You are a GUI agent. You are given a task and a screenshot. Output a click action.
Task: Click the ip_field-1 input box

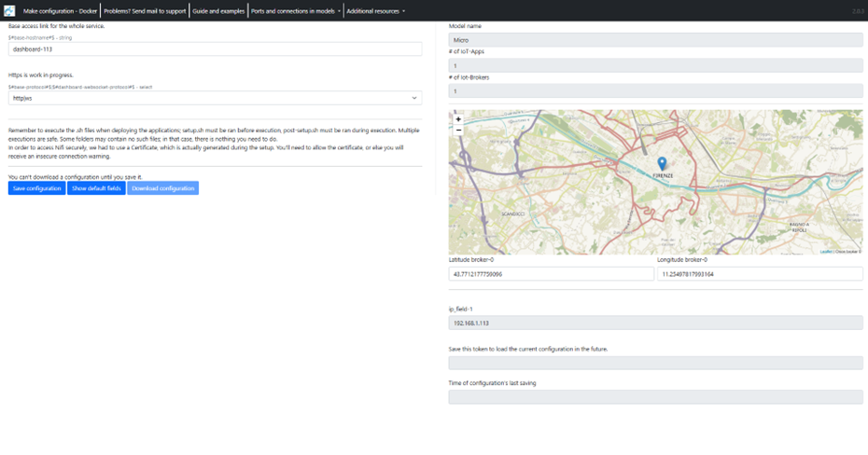click(655, 323)
